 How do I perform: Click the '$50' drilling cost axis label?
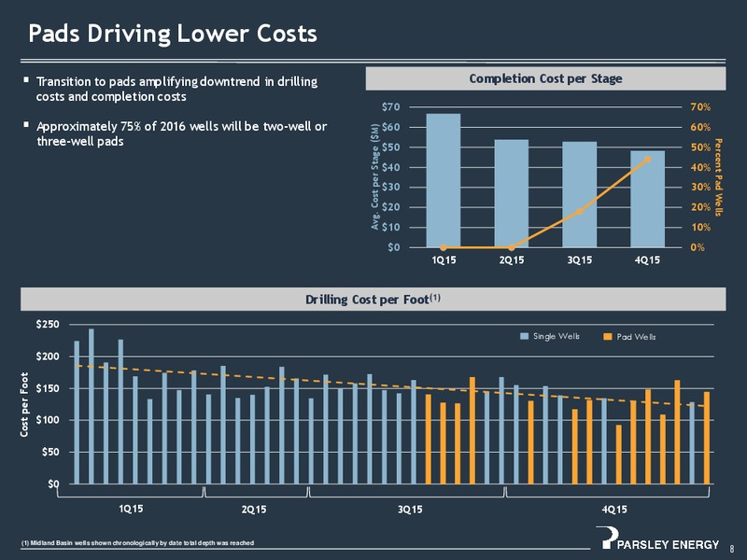coord(50,452)
